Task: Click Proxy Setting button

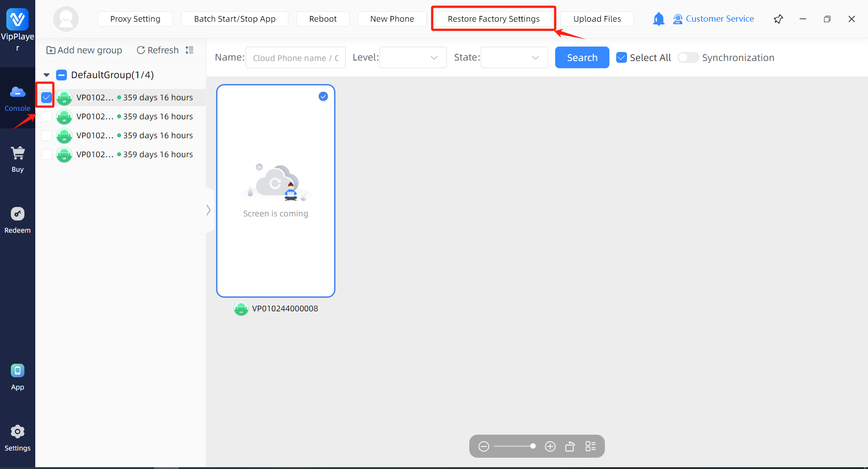Action: pos(135,19)
